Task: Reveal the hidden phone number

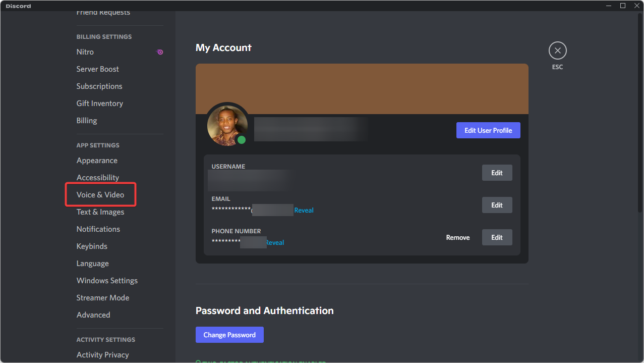Action: pos(275,242)
